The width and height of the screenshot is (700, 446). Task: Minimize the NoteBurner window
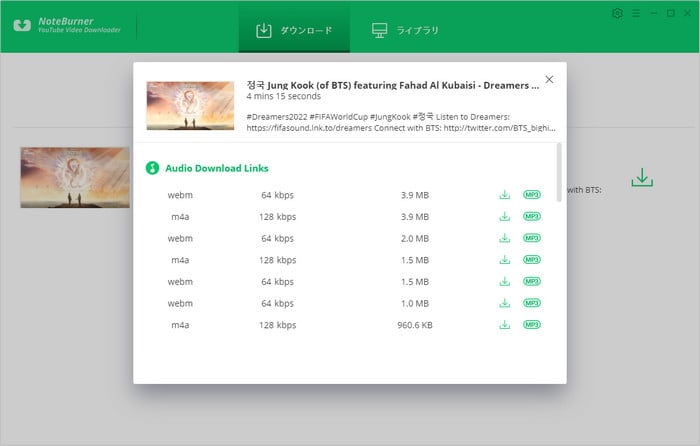[654, 13]
